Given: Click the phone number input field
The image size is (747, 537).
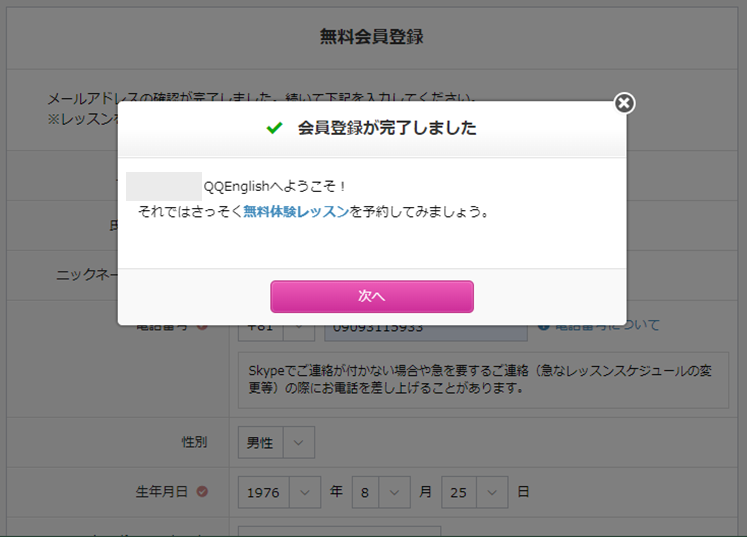Looking at the screenshot, I should coord(426,333).
